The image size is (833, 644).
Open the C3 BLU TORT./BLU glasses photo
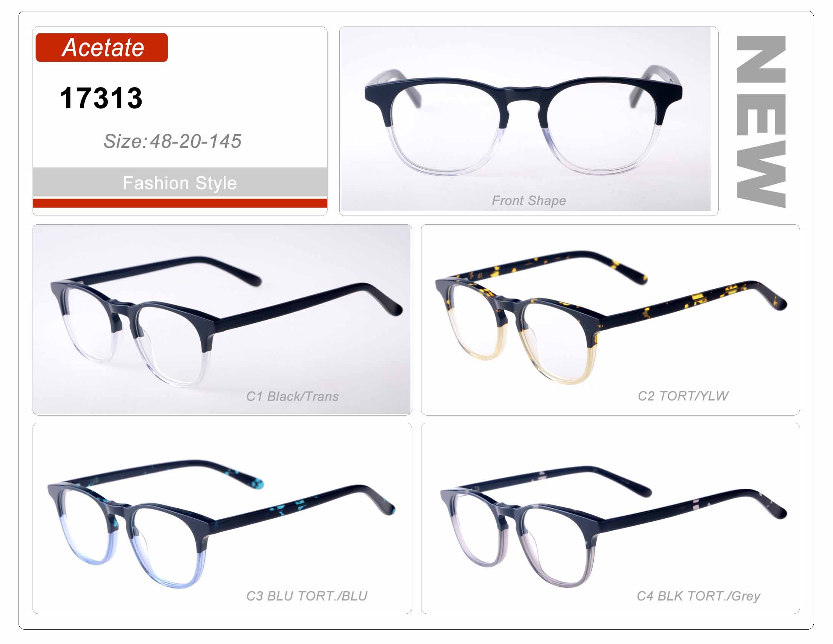click(x=222, y=518)
